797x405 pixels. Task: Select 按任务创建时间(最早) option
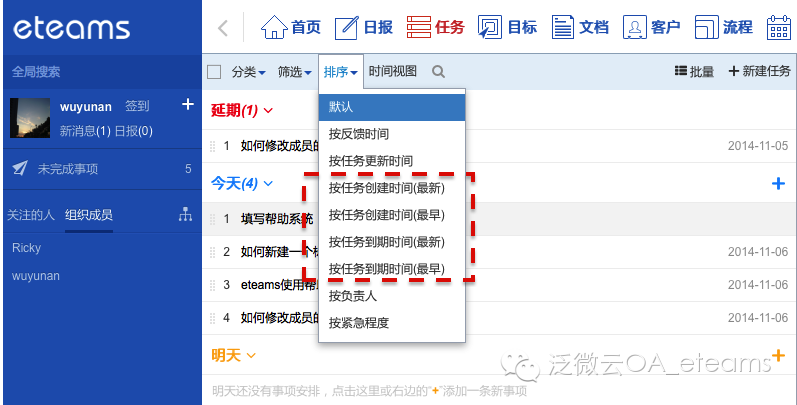(392, 215)
